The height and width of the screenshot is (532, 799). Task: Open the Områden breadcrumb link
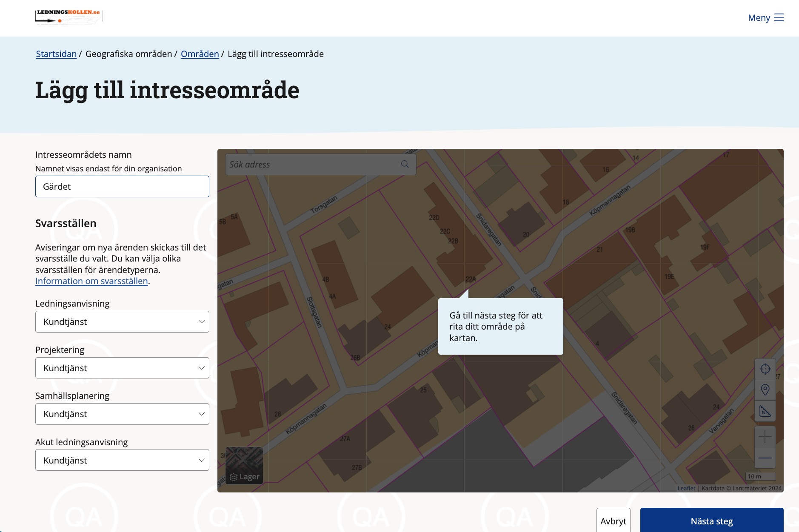(x=200, y=54)
